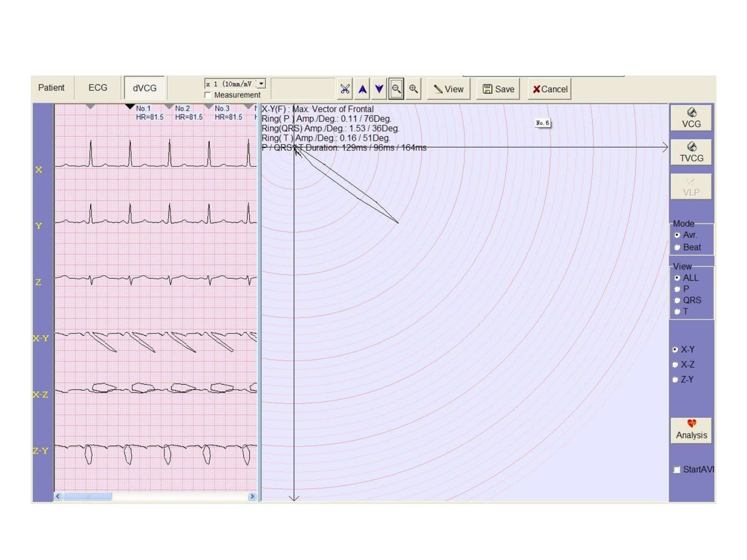The image size is (747, 560).
Task: Click the yellow X-Z loop label
Action: [41, 394]
